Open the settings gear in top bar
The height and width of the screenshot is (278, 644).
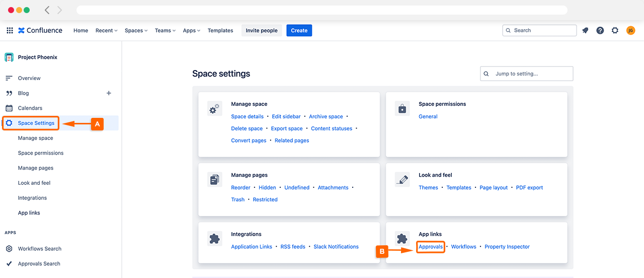[615, 31]
